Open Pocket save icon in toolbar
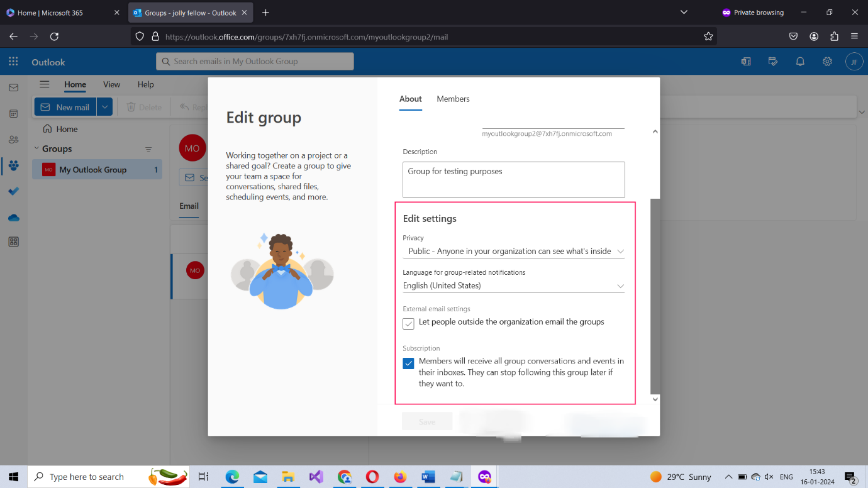 pyautogui.click(x=794, y=36)
